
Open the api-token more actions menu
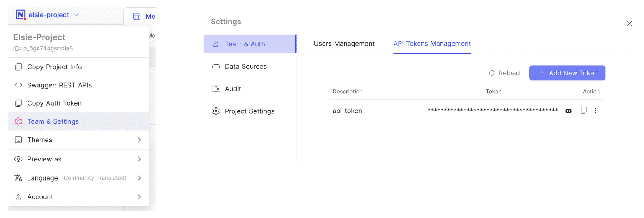595,111
